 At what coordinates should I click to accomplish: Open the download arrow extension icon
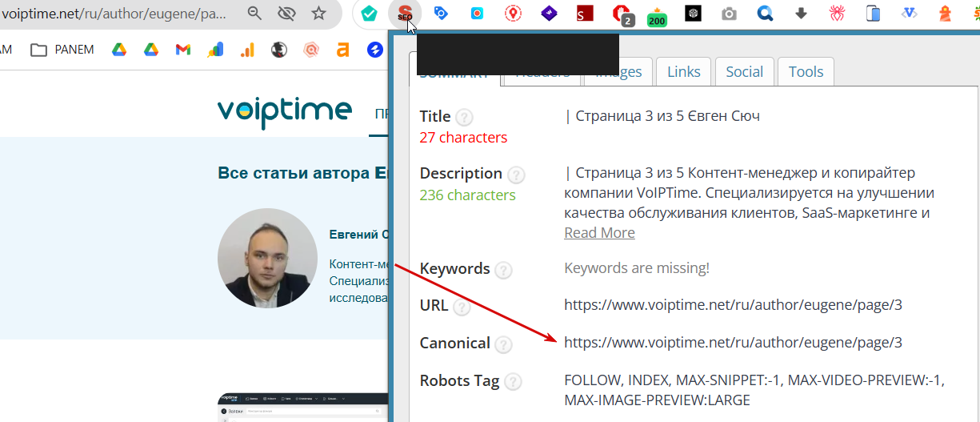tap(802, 13)
